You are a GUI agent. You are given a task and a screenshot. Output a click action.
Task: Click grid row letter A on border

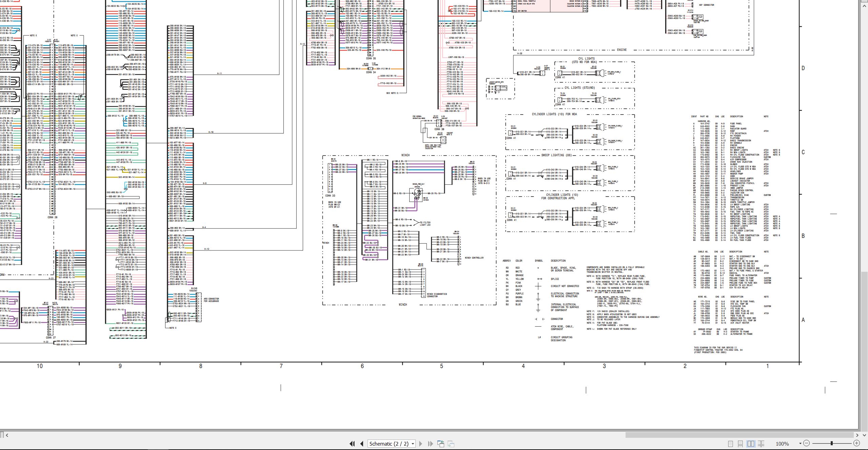803,320
